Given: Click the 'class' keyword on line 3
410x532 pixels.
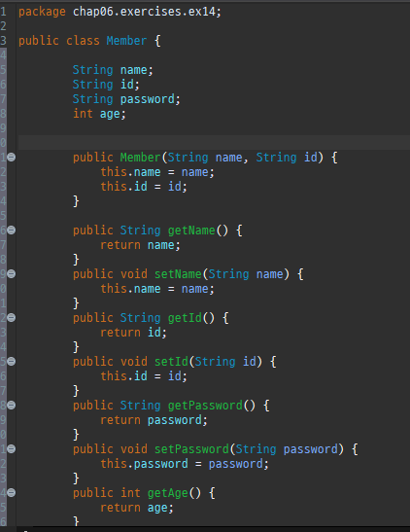Looking at the screenshot, I should pyautogui.click(x=83, y=41).
